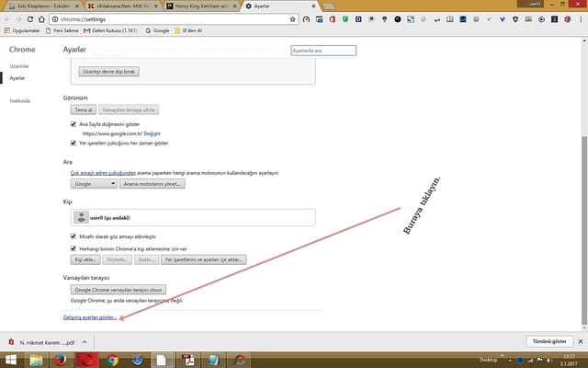Open the Google search engine dropdown
588x368 pixels.
coord(94,184)
